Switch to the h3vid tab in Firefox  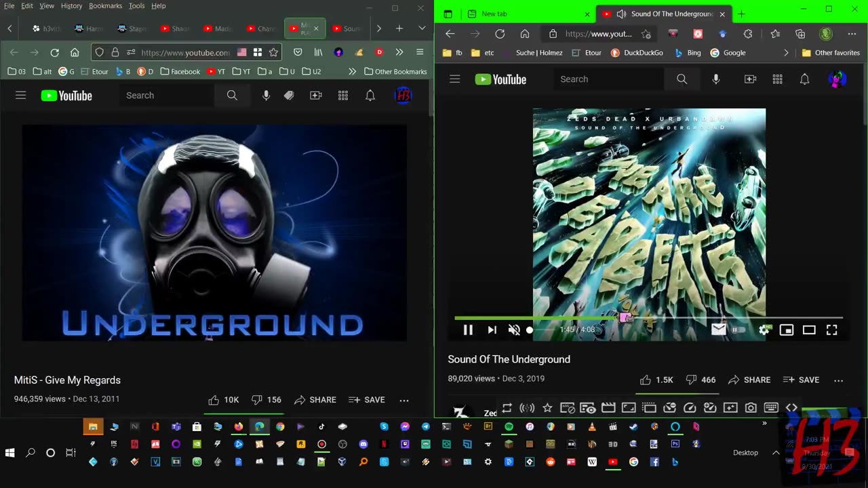[x=45, y=28]
